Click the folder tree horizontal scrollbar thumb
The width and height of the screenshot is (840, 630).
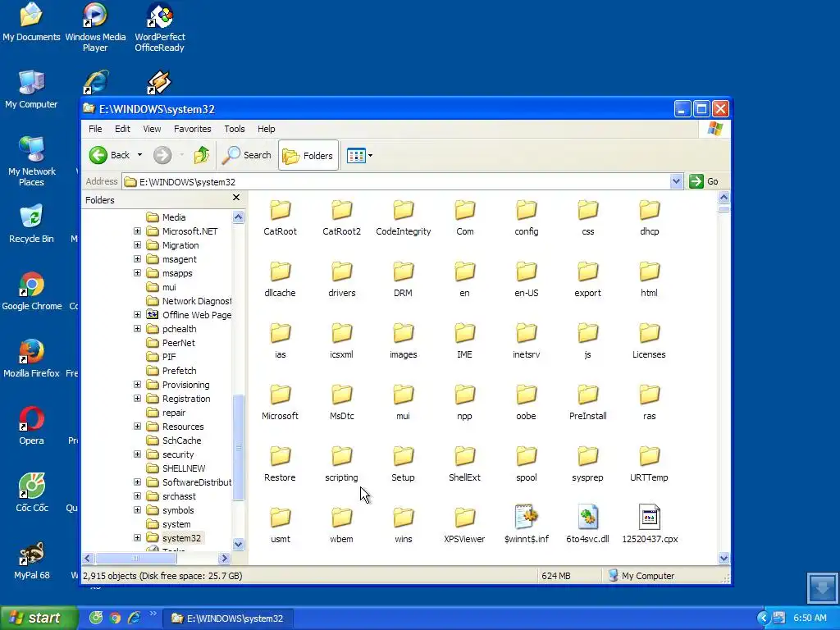pos(135,558)
